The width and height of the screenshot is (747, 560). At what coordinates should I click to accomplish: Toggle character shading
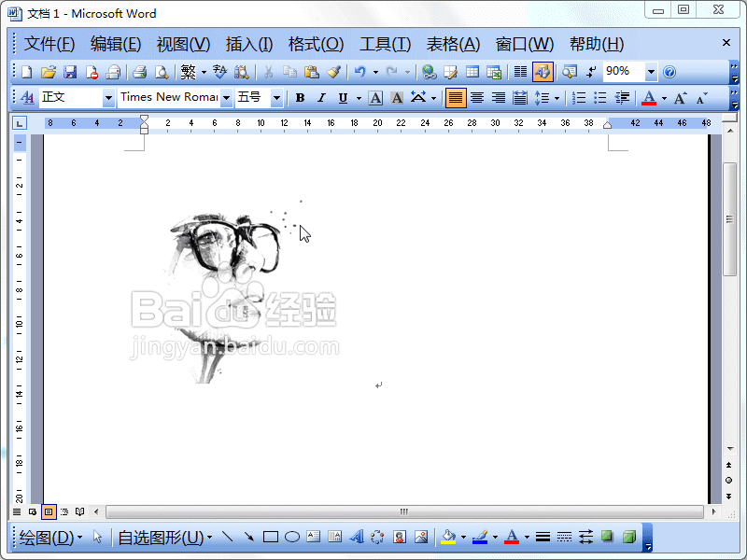[397, 98]
